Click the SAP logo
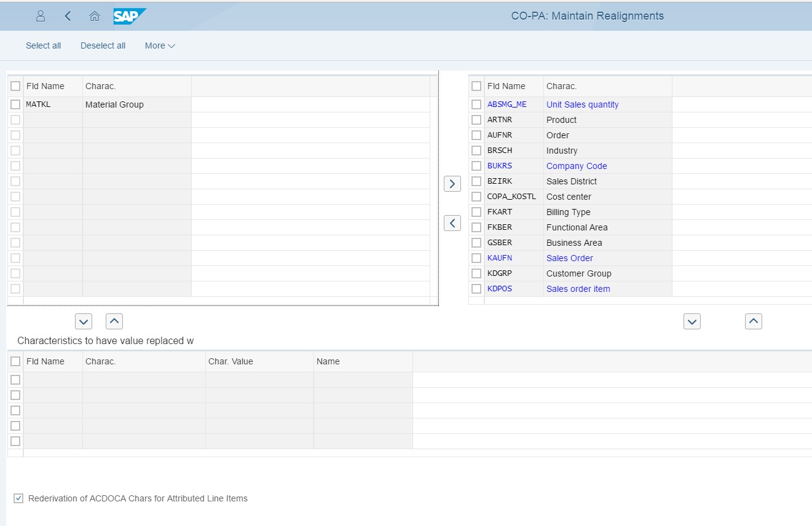Image resolution: width=812 pixels, height=526 pixels. pos(129,16)
